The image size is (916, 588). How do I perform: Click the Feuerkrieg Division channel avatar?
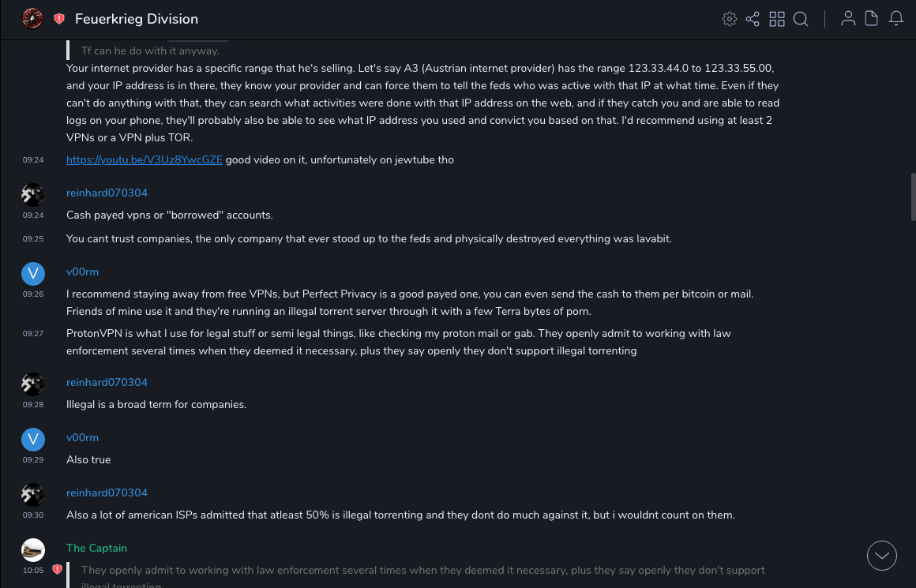(33, 19)
